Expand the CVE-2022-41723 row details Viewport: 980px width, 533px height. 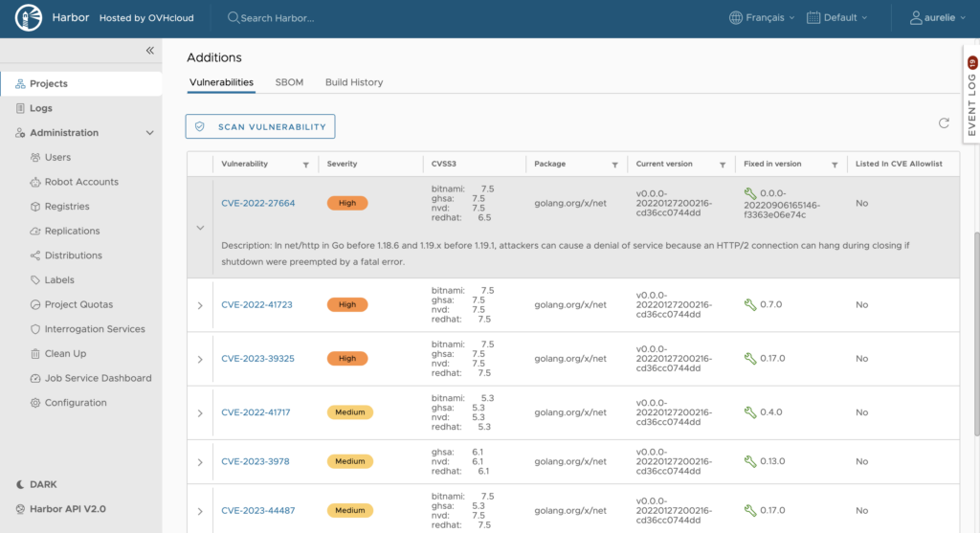200,305
